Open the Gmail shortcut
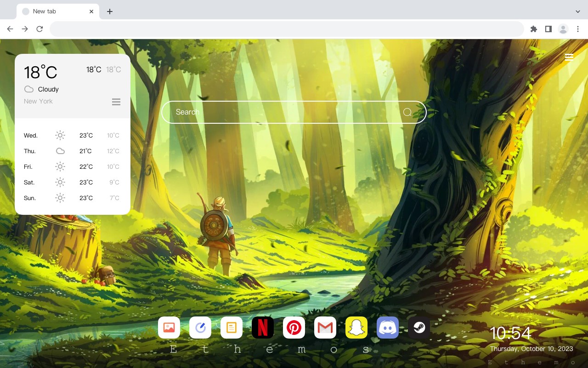 point(325,328)
